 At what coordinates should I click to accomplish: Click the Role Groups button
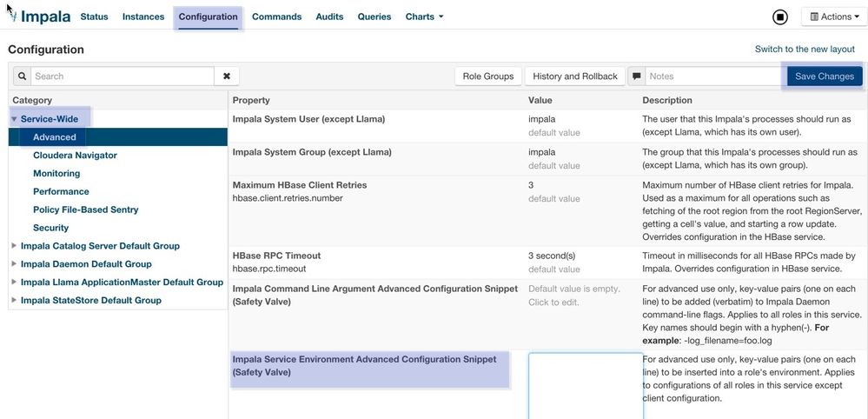(x=487, y=76)
